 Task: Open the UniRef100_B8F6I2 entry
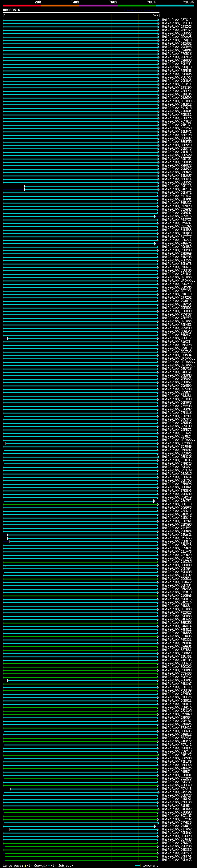pos(177,664)
